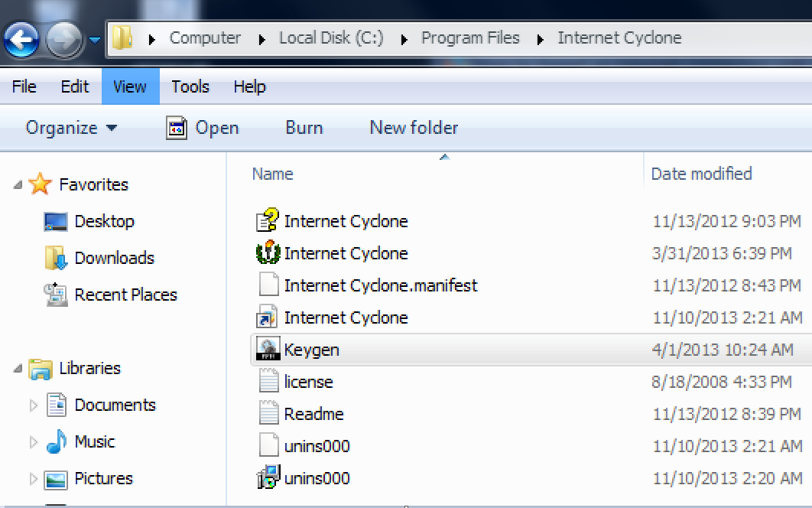Select Recent Places in navigation pane

point(126,295)
